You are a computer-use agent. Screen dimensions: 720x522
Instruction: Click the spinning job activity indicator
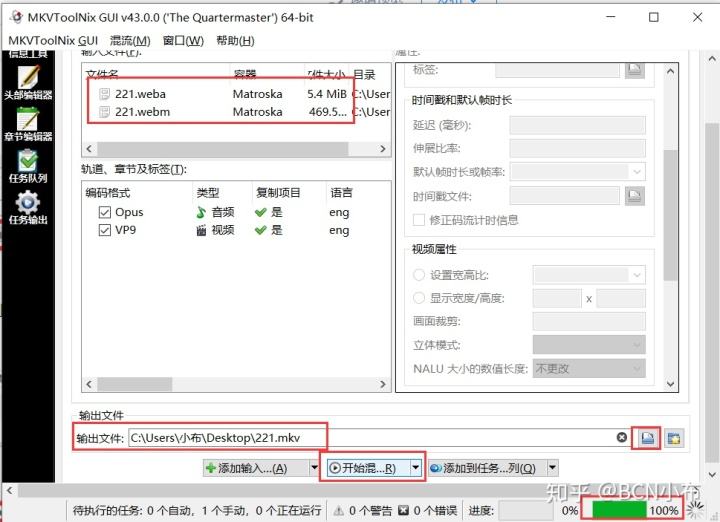pyautogui.click(x=695, y=509)
